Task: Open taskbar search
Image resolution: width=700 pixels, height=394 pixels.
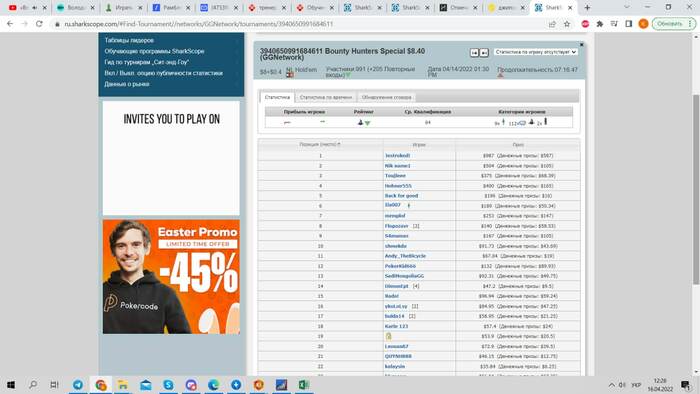Action: click(x=33, y=385)
